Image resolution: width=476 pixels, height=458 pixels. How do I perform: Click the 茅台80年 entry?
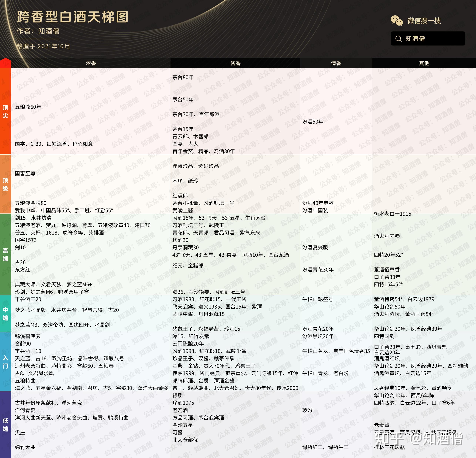(x=183, y=77)
